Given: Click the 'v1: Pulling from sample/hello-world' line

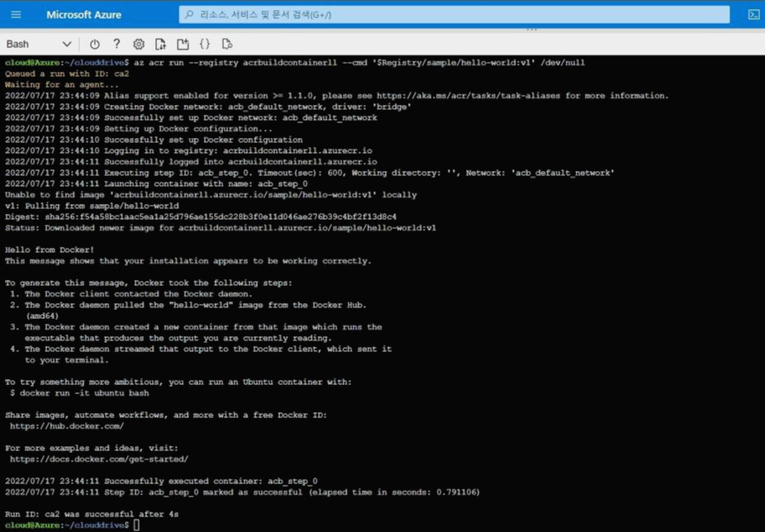Looking at the screenshot, I should click(x=92, y=206).
